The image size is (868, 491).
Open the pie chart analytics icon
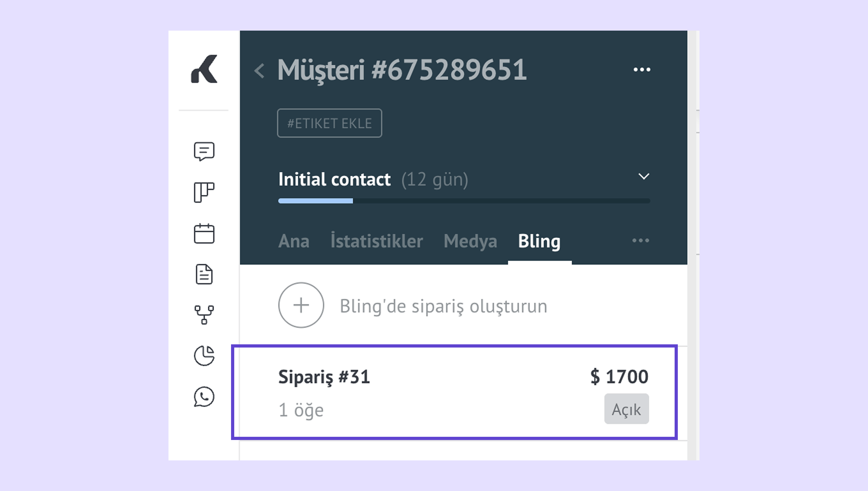pos(204,355)
